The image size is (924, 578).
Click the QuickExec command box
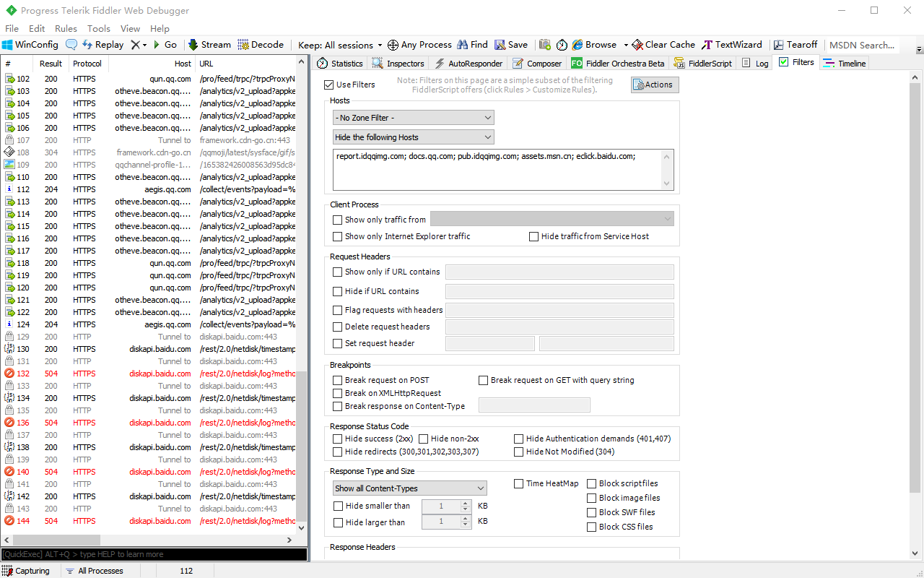154,554
